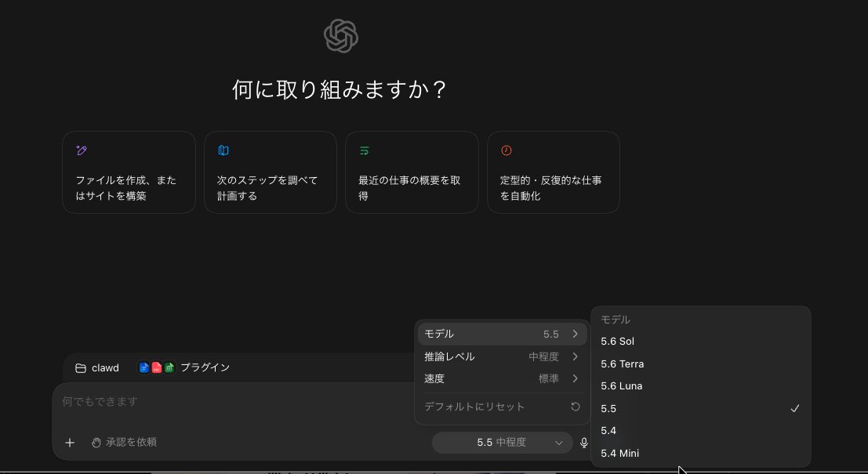The width and height of the screenshot is (868, 474).
Task: Click the reset arrow icon beside デフォルトにリセット
Action: (x=576, y=407)
